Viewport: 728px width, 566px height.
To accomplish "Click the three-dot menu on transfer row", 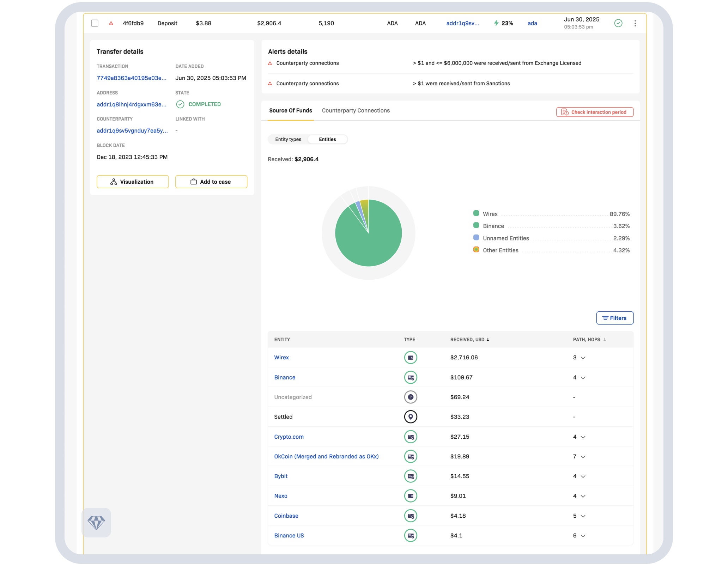I will pos(635,23).
